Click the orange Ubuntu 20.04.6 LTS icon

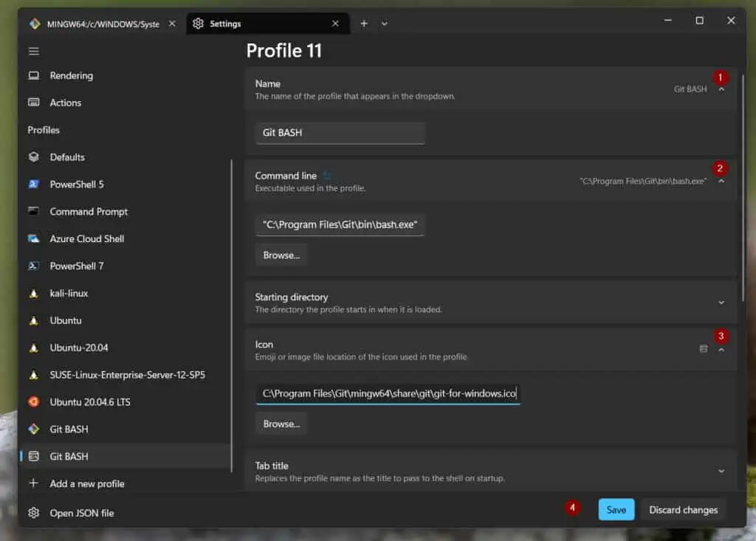[34, 402]
